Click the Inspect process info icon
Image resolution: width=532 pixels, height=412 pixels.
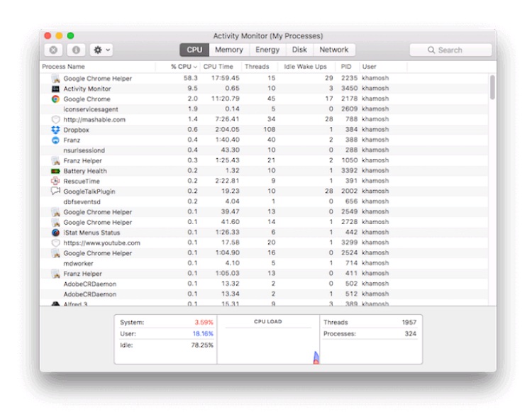[76, 50]
